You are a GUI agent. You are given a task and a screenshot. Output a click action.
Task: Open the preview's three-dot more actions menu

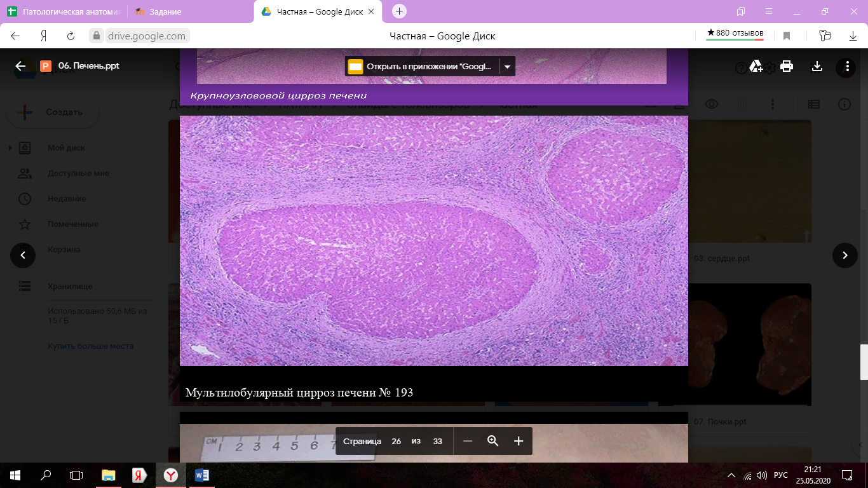tap(846, 66)
